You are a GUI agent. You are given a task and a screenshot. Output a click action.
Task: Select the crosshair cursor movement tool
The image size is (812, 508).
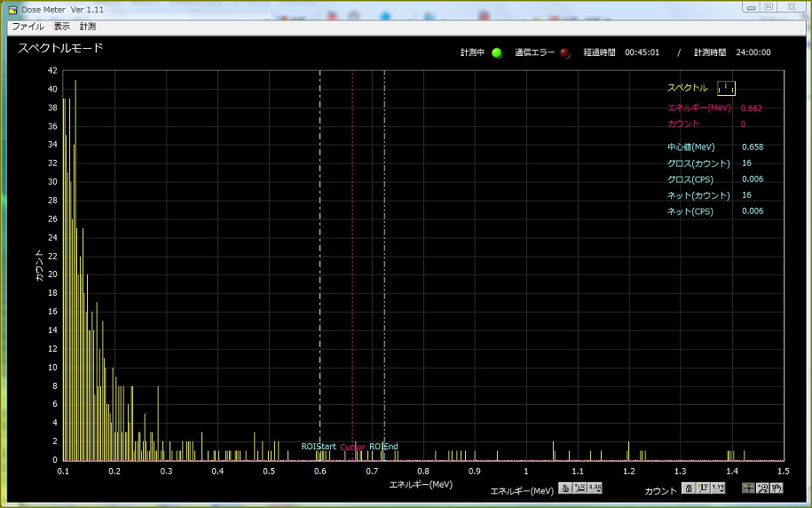(748, 488)
